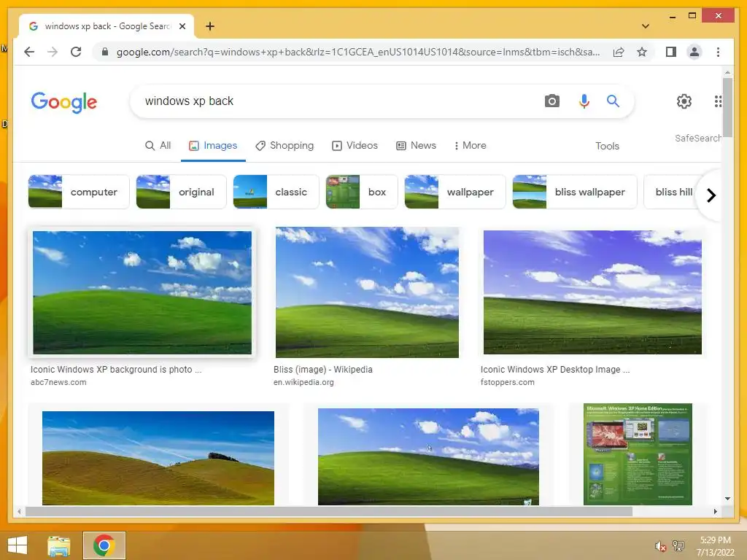Open the SafeSearch setting link
Viewport: 747px width, 560px height.
[x=697, y=138]
